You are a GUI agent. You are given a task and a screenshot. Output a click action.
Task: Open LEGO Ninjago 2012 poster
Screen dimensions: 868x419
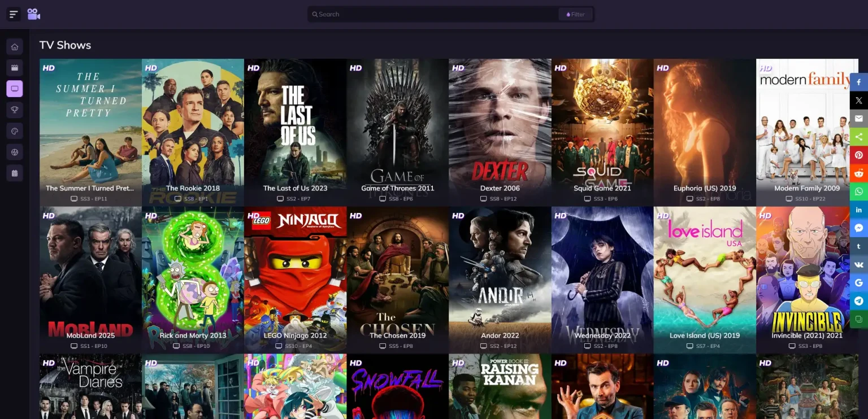(x=295, y=280)
